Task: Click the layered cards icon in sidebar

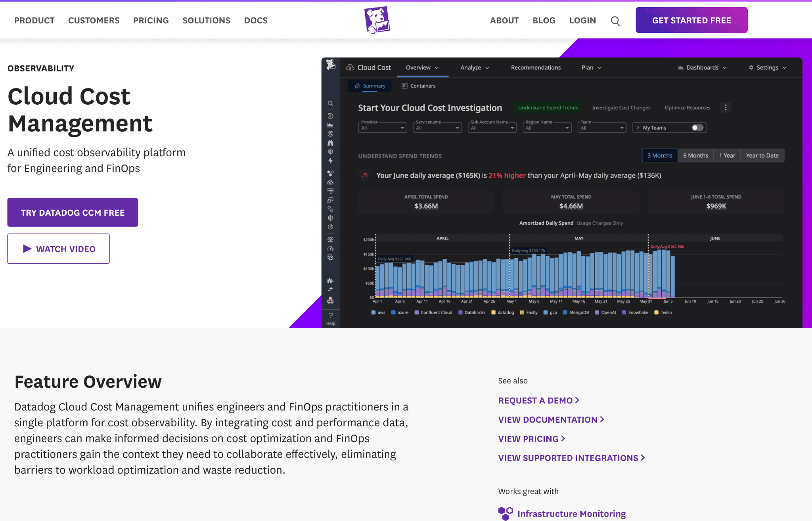Action: pos(330,152)
